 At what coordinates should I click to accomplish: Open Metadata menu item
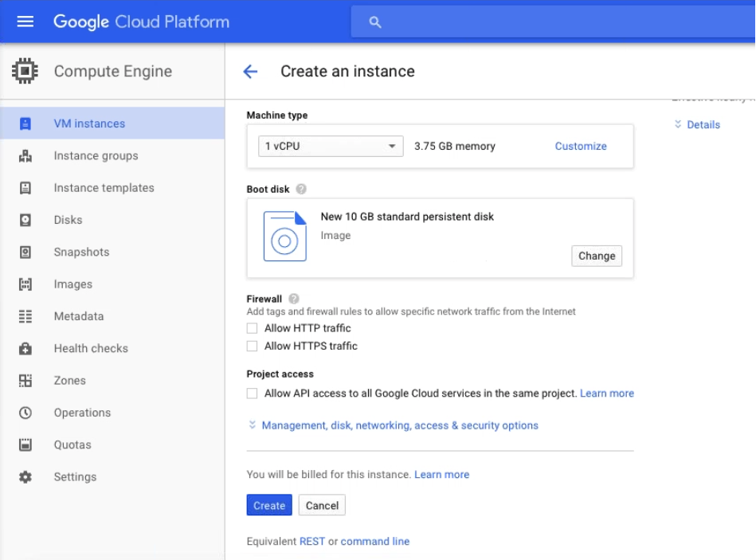tap(112, 316)
